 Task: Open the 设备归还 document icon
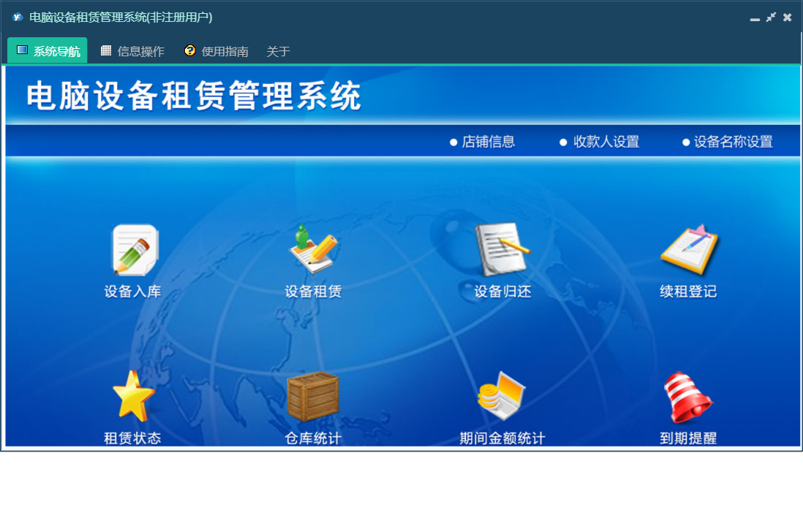click(502, 249)
